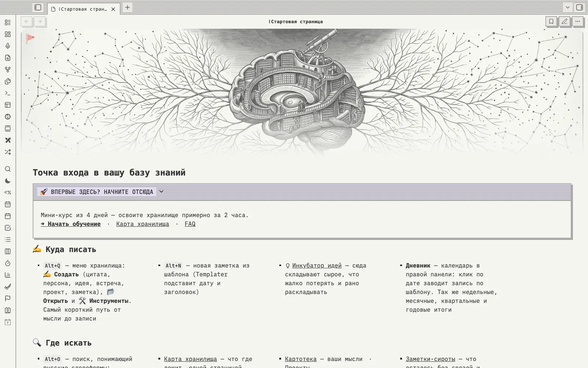Click the crossed pencil and ruler icon
The height and width of the screenshot is (368, 588).
pyautogui.click(x=8, y=140)
